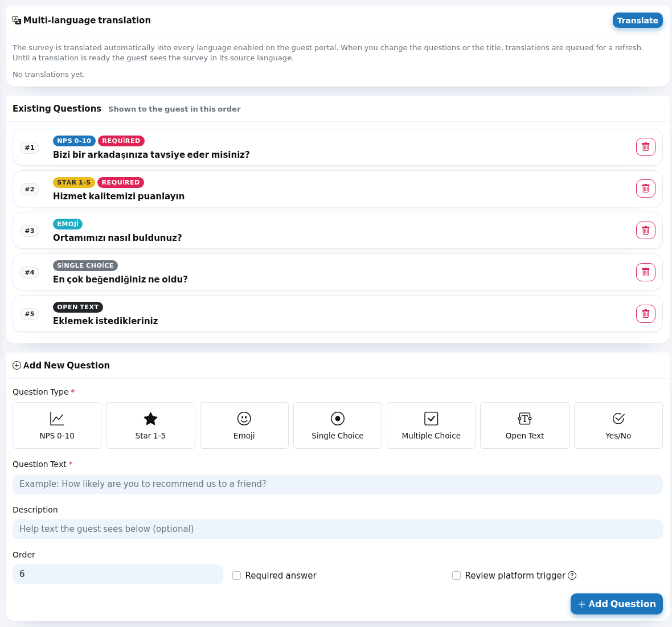The height and width of the screenshot is (627, 672).
Task: Choose the Star 1-5 question type
Action: [x=150, y=425]
